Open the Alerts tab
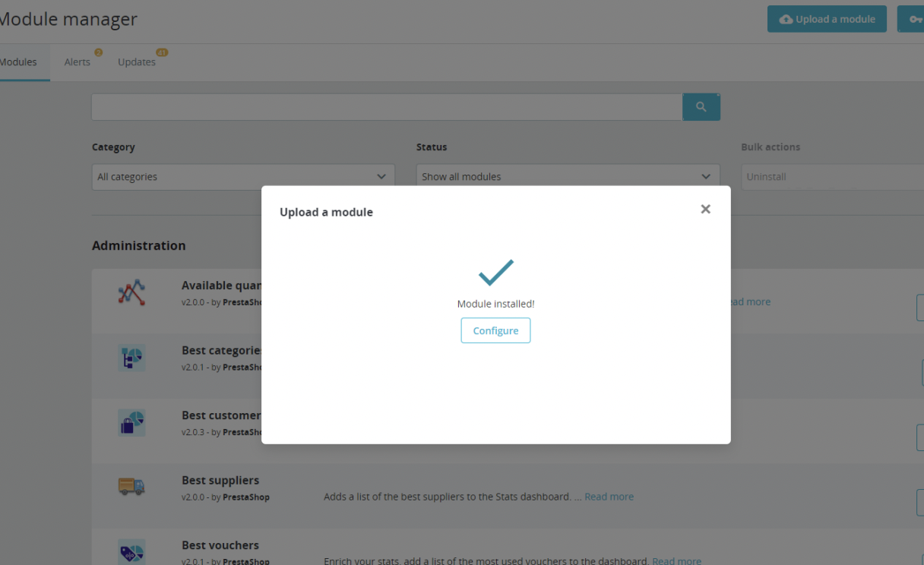 [78, 62]
